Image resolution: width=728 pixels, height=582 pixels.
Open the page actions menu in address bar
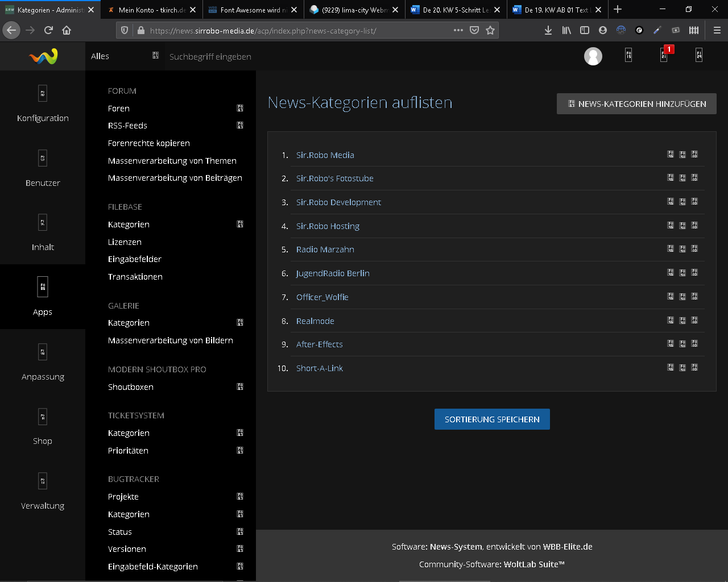pos(458,30)
